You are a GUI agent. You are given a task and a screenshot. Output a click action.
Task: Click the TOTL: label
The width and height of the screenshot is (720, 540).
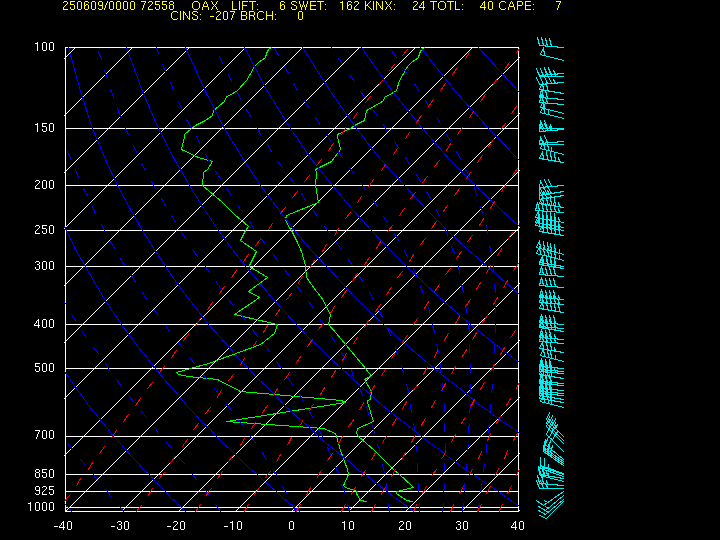coord(447,6)
